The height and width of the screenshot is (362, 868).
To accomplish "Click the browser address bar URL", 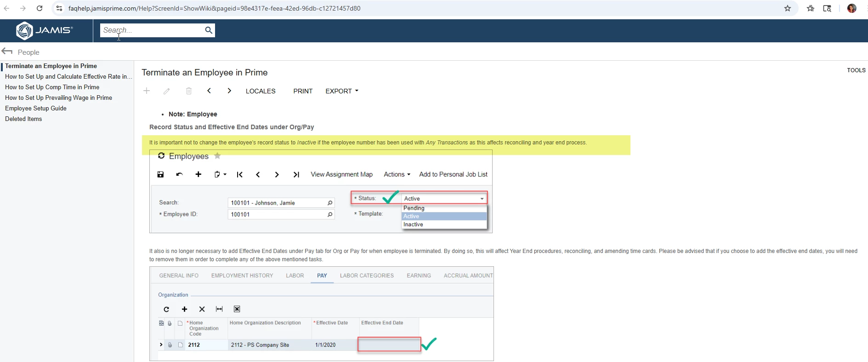I will click(x=214, y=8).
